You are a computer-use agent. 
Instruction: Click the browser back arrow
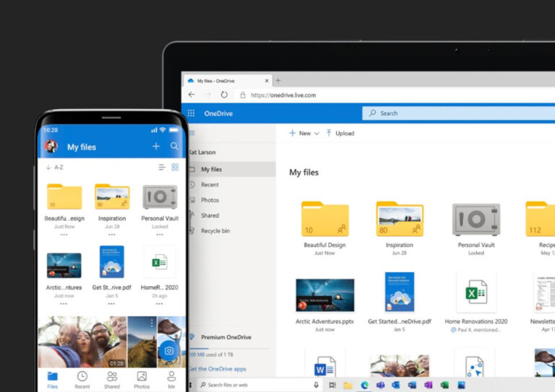[192, 95]
